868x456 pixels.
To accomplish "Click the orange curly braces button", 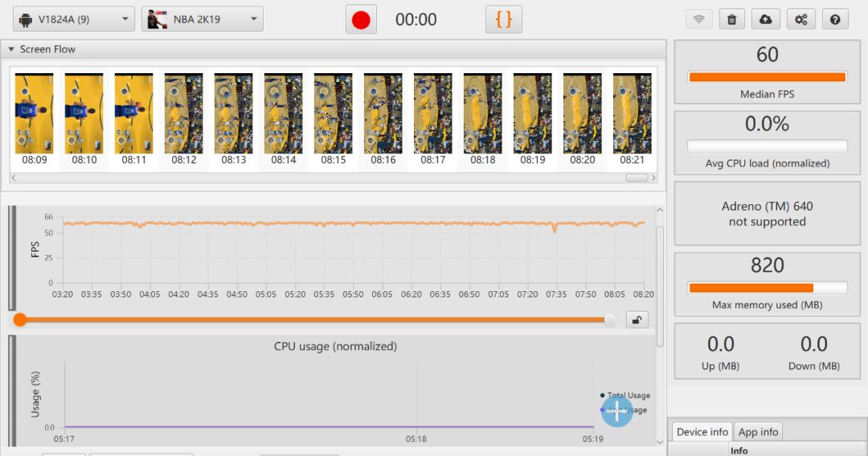I will [x=504, y=19].
